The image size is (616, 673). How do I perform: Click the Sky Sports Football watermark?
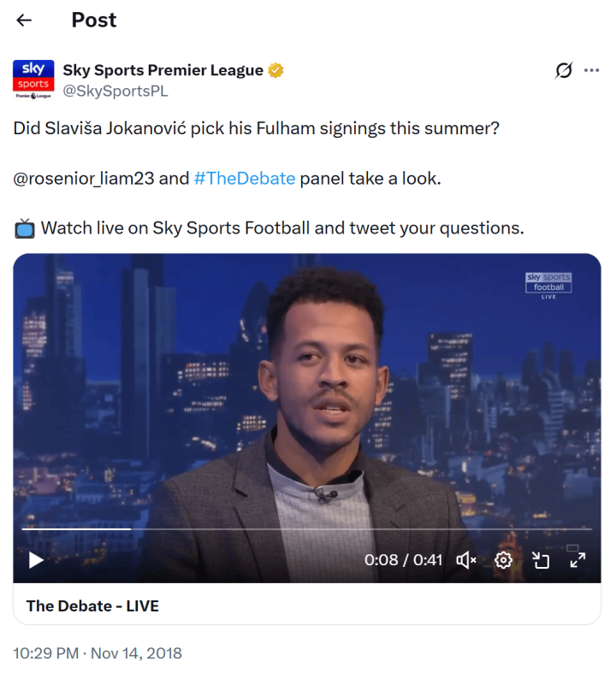(548, 286)
